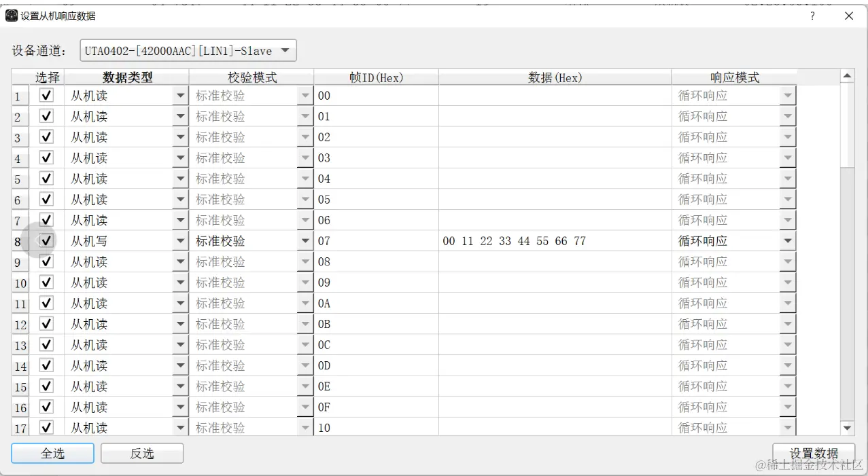
Task: Open response mode dropdown in row 8
Action: pos(788,241)
